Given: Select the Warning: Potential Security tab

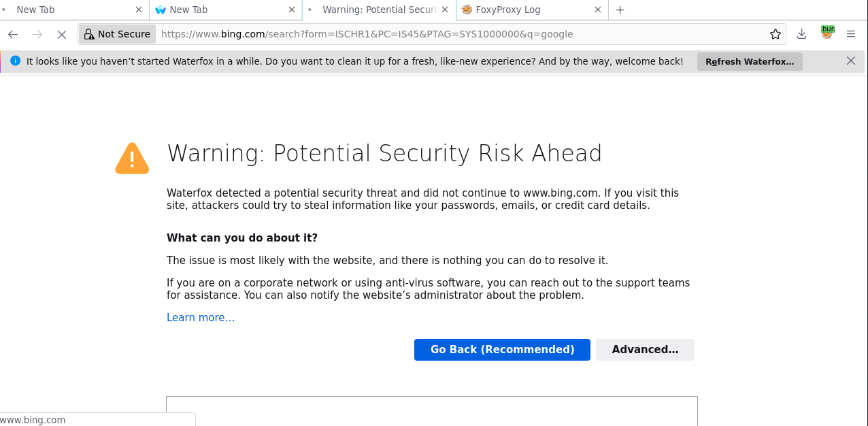Looking at the screenshot, I should point(378,10).
